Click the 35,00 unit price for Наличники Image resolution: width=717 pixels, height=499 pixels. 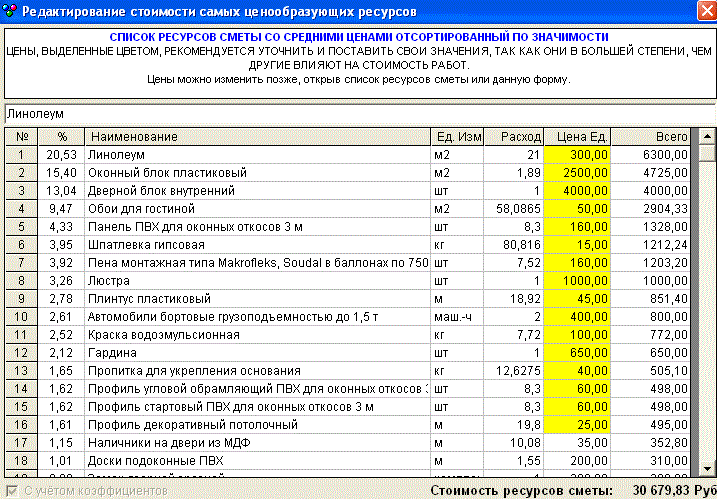(577, 443)
